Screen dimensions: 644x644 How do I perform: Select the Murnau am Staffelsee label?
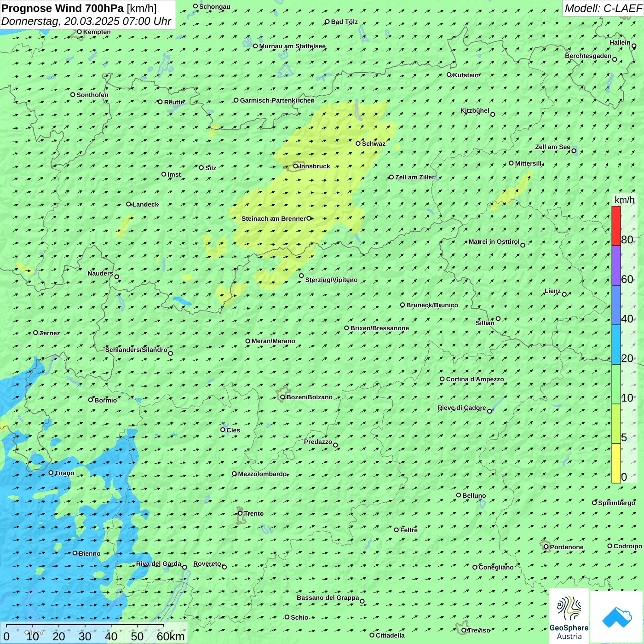click(293, 46)
